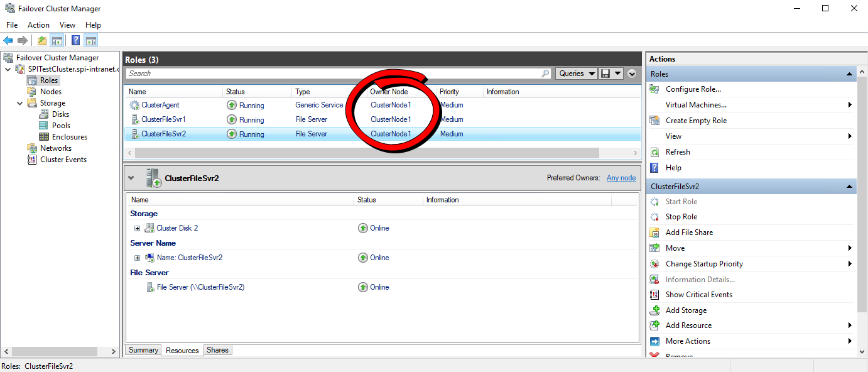Open Export List from the toolbar

coord(41,40)
